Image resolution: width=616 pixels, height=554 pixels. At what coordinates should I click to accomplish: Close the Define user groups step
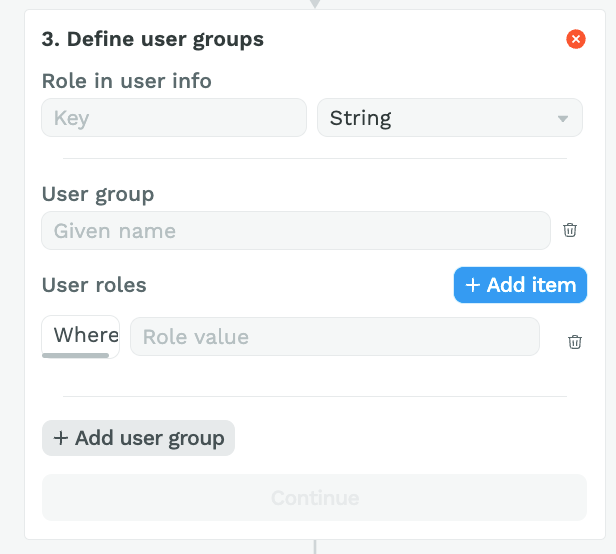tap(576, 39)
